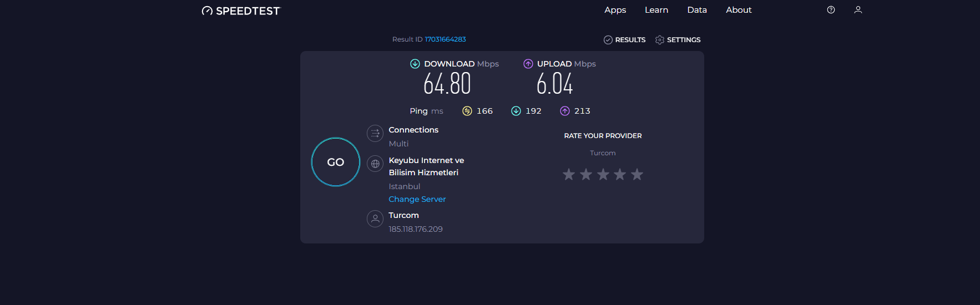Screen dimensions: 980x305
Task: Click the upload arrow icon beside UPLOAD
Action: click(x=528, y=64)
